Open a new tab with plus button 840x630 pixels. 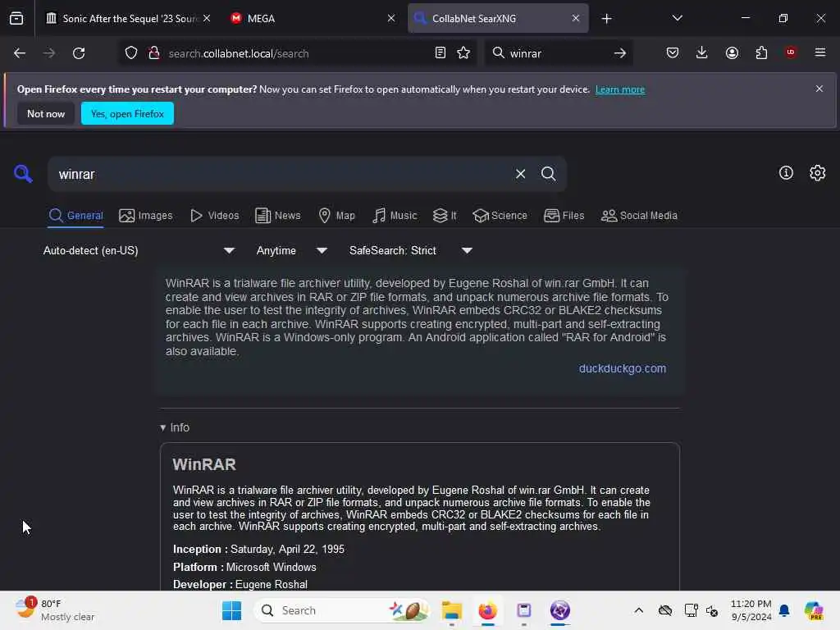(x=606, y=19)
